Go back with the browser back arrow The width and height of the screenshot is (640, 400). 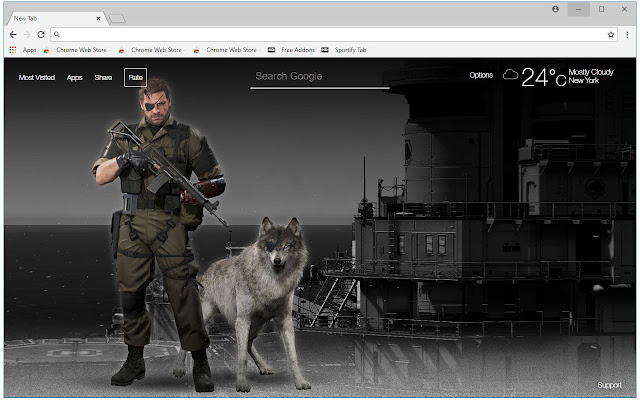tap(13, 35)
